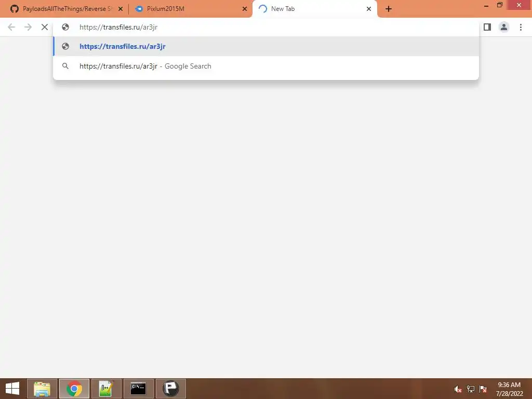Close the Pixlum2015M tab
This screenshot has height=399, width=532.
point(245,9)
